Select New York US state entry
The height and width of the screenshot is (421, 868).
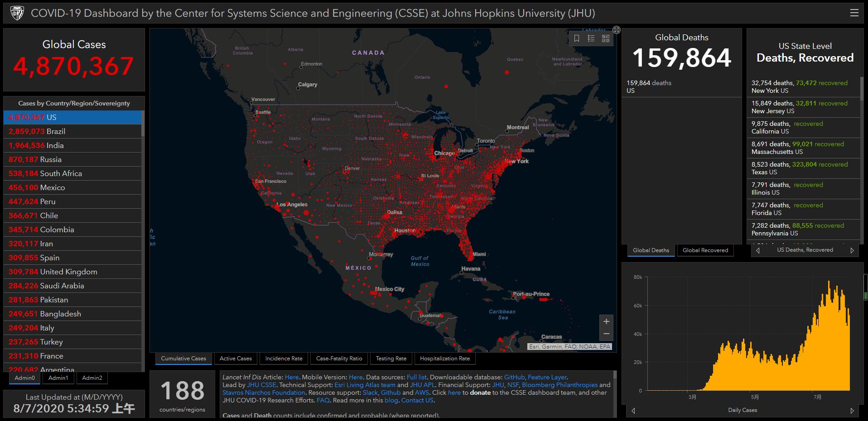click(x=804, y=86)
